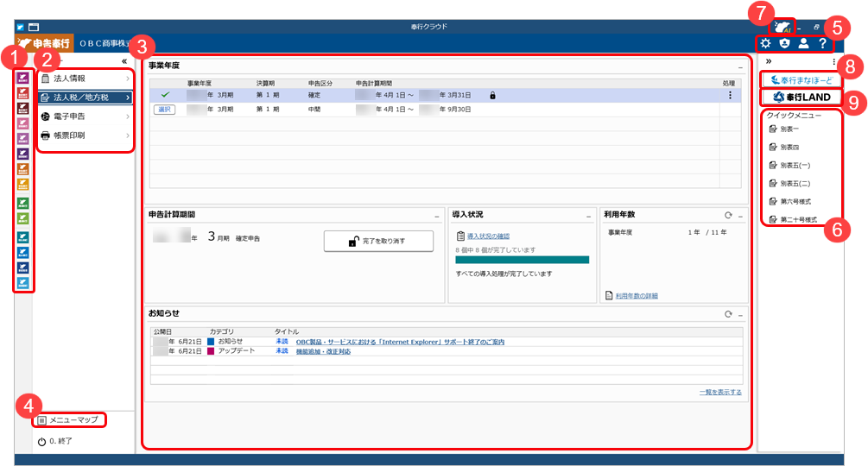Open quick menu 第六号様式
The image size is (868, 466).
pos(790,201)
